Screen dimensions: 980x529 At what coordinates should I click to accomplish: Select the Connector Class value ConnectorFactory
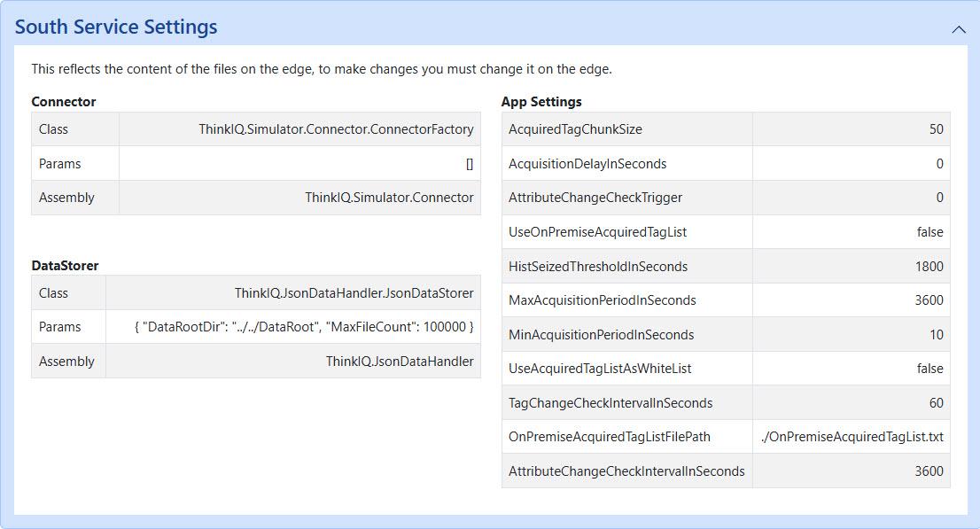point(336,129)
